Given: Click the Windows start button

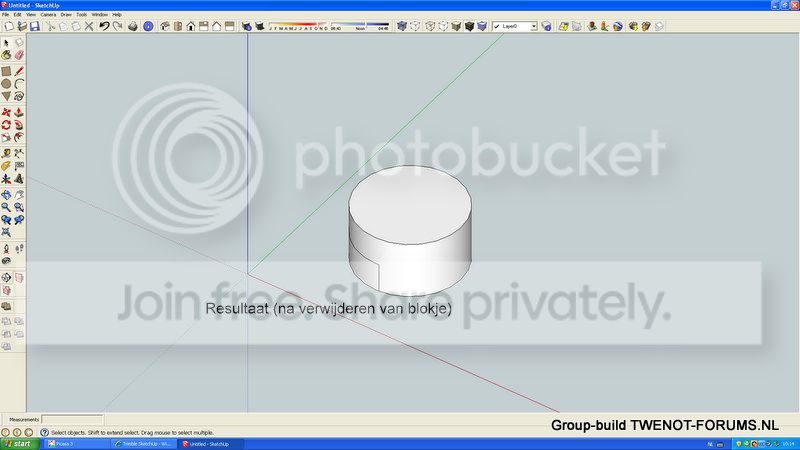Looking at the screenshot, I should click(20, 444).
